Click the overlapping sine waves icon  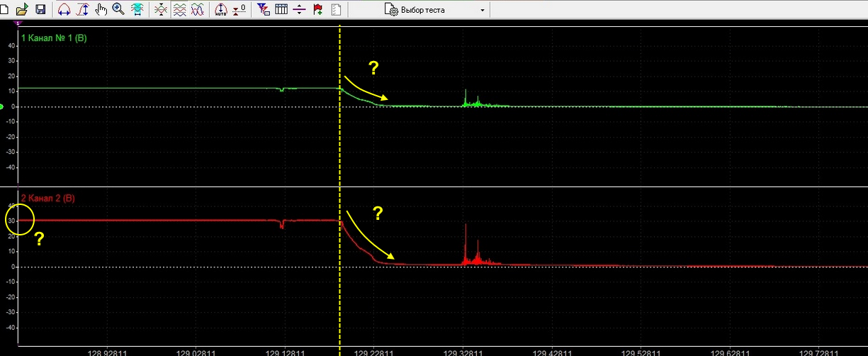point(198,9)
